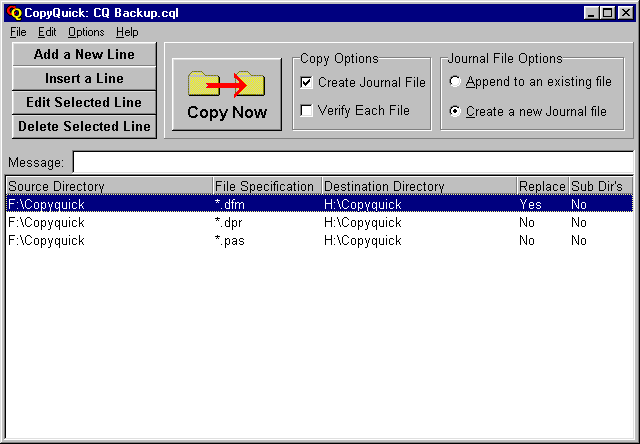
Task: Click Edit Selected Line button
Action: 84,102
